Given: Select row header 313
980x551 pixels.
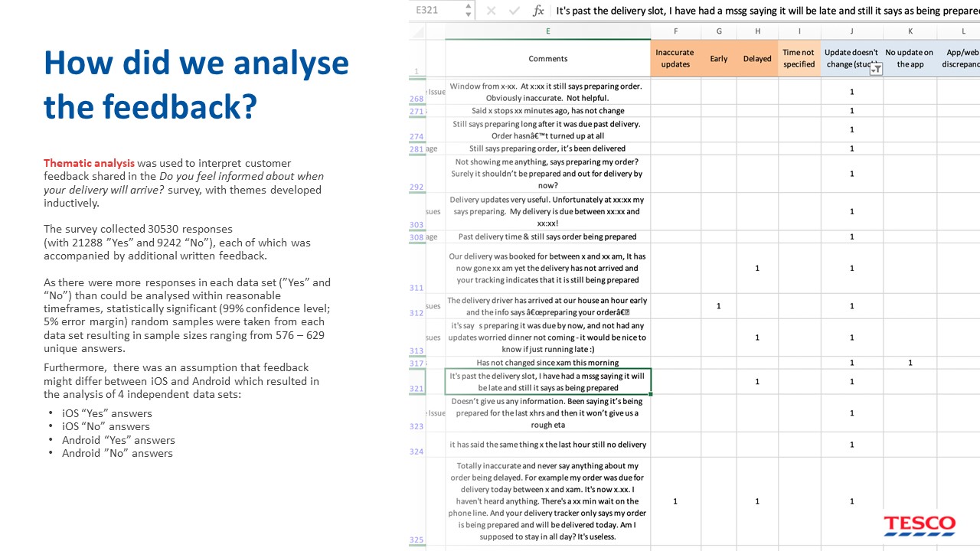Looking at the screenshot, I should click(x=417, y=337).
